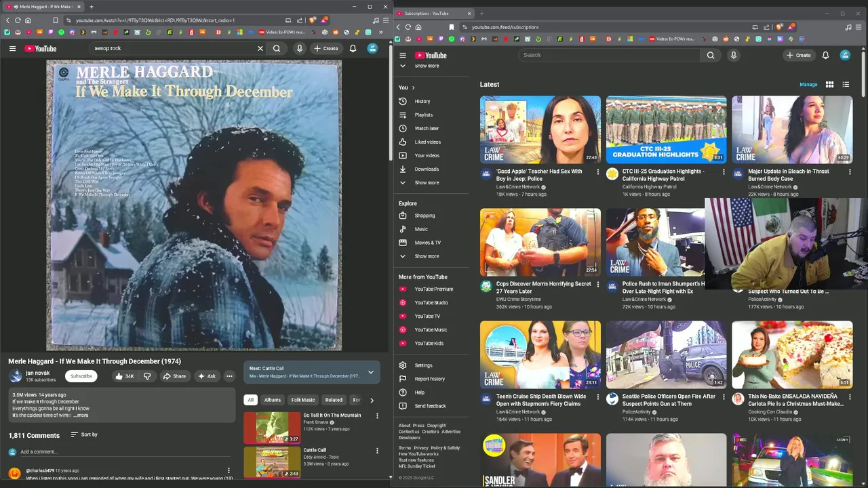Click the YouTube logo in the left window
The height and width of the screenshot is (488, 868).
[41, 48]
